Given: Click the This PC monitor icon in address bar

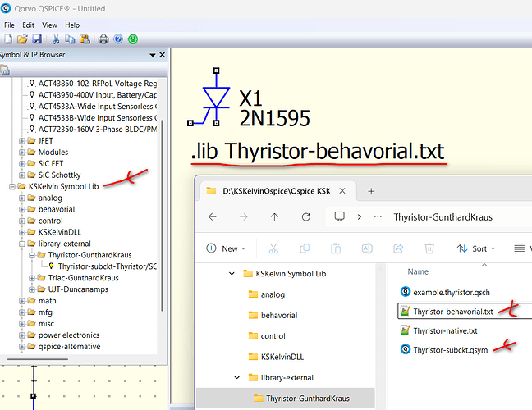Looking at the screenshot, I should (x=340, y=216).
